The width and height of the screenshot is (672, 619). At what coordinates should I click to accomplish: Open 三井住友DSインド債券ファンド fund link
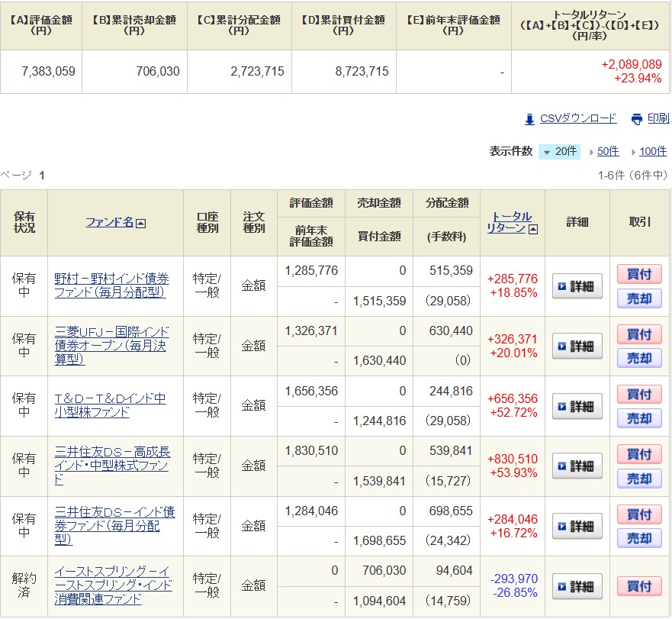pyautogui.click(x=114, y=525)
